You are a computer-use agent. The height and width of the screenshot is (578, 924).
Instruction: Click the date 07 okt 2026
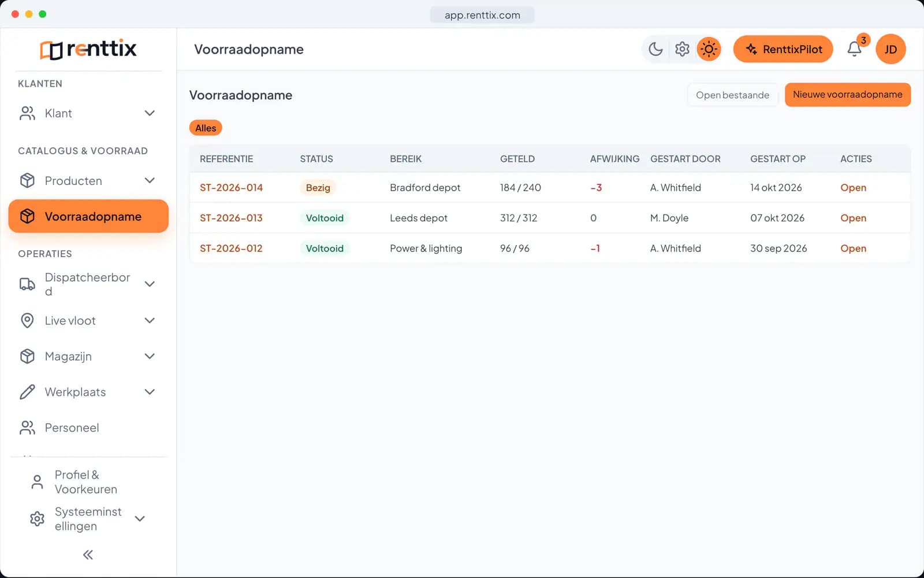(x=777, y=218)
